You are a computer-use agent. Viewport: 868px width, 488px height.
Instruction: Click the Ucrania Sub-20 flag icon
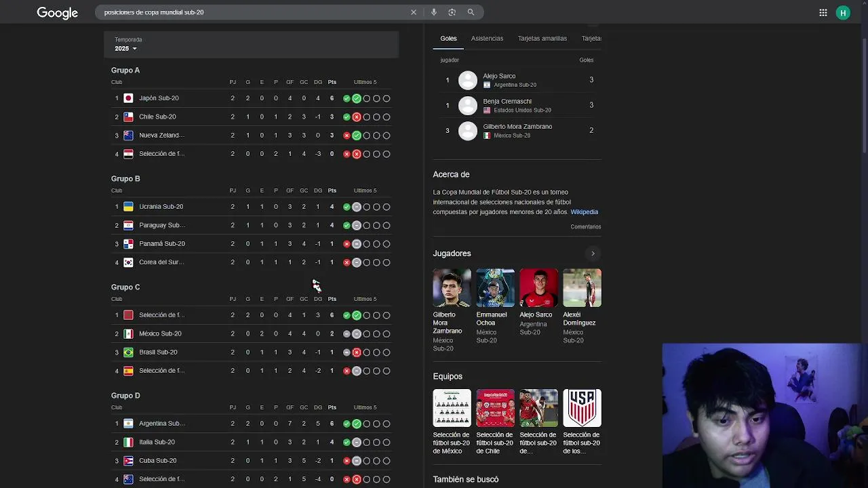[x=128, y=207]
